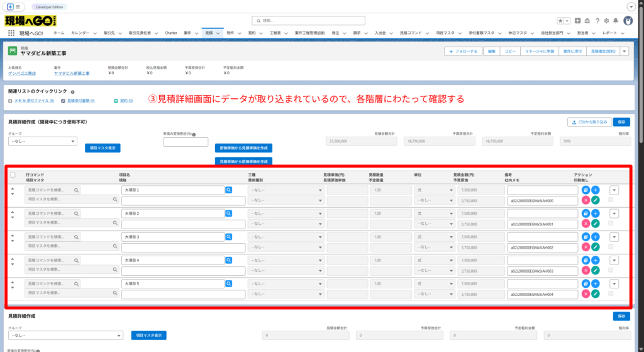Click the move-up arrow for 大項目 5 row
The width and height of the screenshot is (644, 352).
12,281
